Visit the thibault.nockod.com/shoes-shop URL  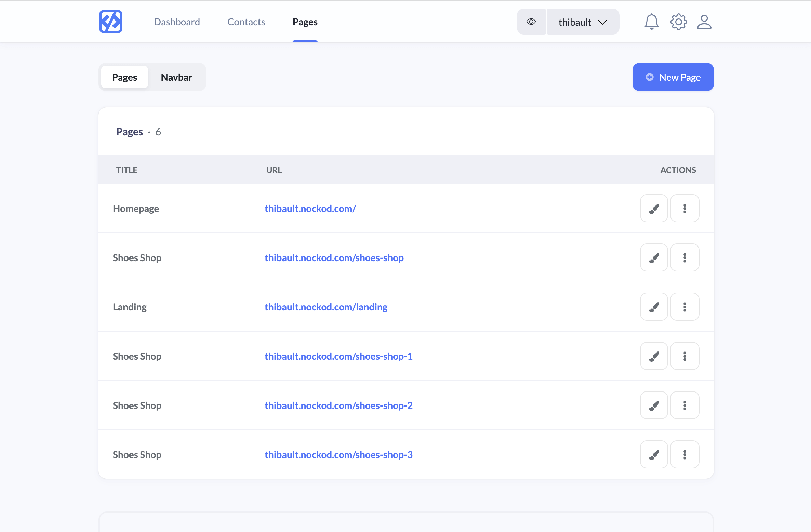334,257
